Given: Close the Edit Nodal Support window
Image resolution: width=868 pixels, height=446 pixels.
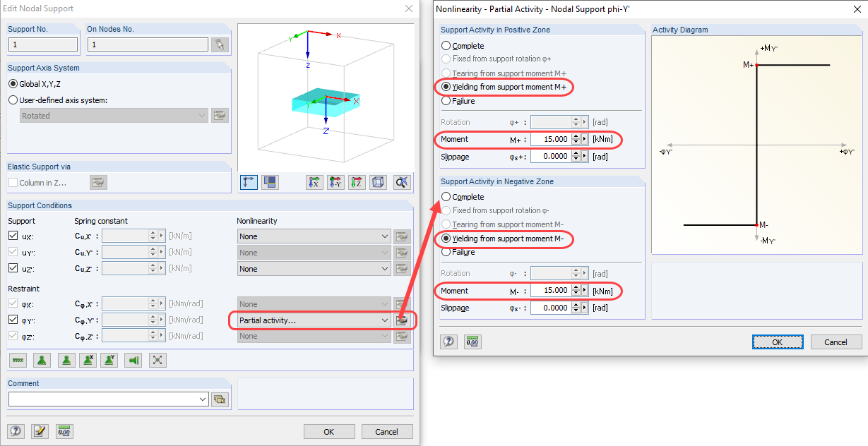Looking at the screenshot, I should pos(408,8).
